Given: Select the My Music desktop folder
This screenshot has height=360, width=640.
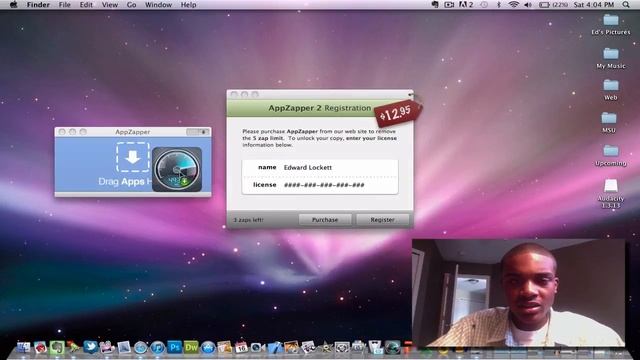Looking at the screenshot, I should pyautogui.click(x=611, y=58).
